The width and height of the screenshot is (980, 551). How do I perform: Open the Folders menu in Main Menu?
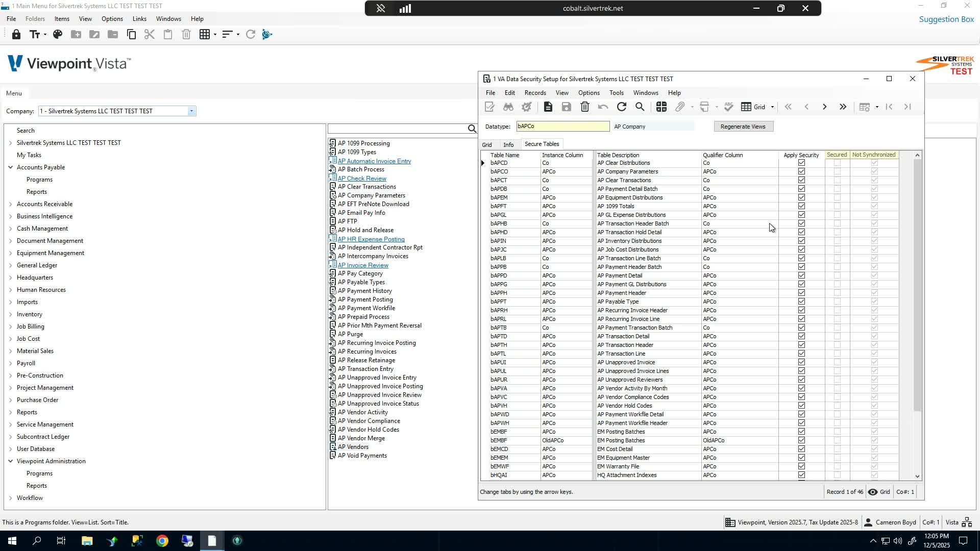pyautogui.click(x=35, y=19)
